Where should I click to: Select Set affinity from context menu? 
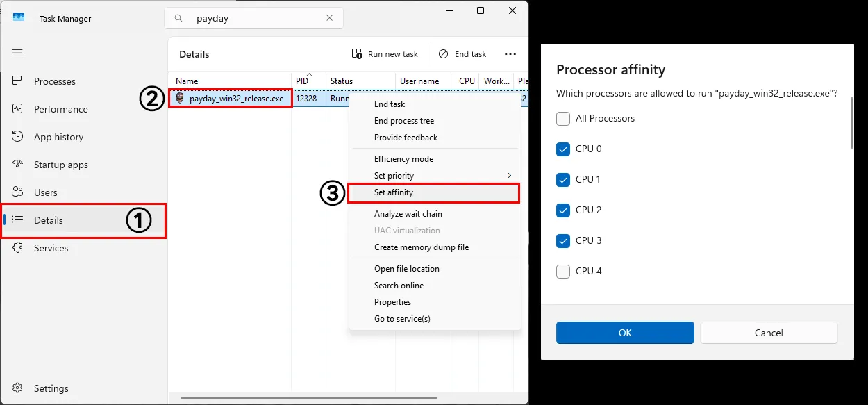(x=394, y=192)
